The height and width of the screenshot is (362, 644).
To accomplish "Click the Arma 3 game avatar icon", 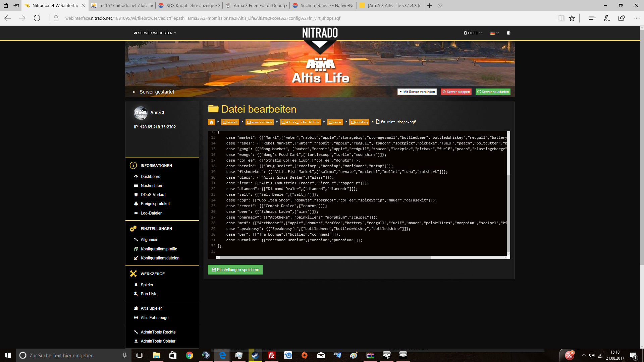I will [x=141, y=113].
